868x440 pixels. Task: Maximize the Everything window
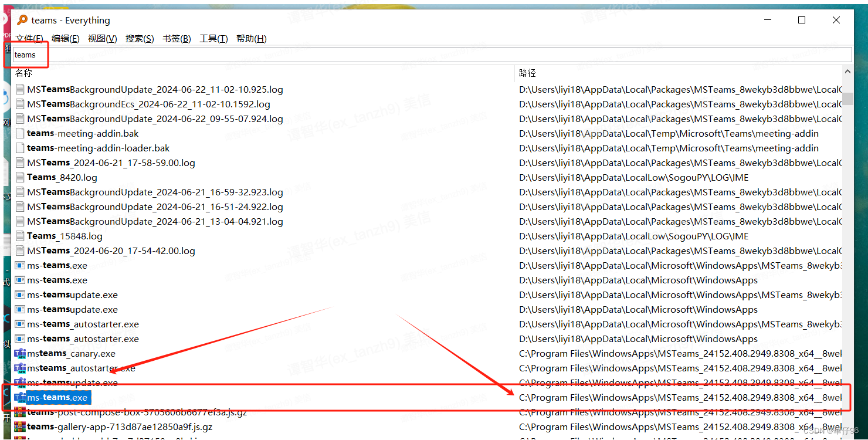(x=802, y=20)
